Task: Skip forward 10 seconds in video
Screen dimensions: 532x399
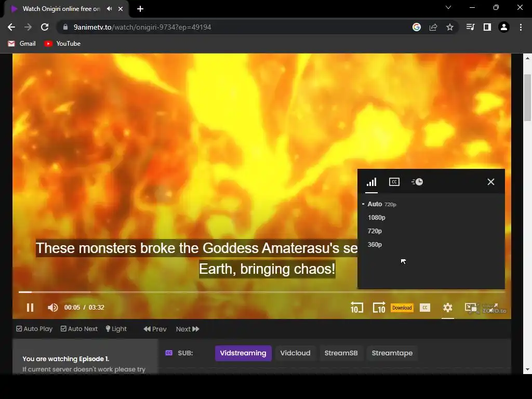Action: point(379,308)
